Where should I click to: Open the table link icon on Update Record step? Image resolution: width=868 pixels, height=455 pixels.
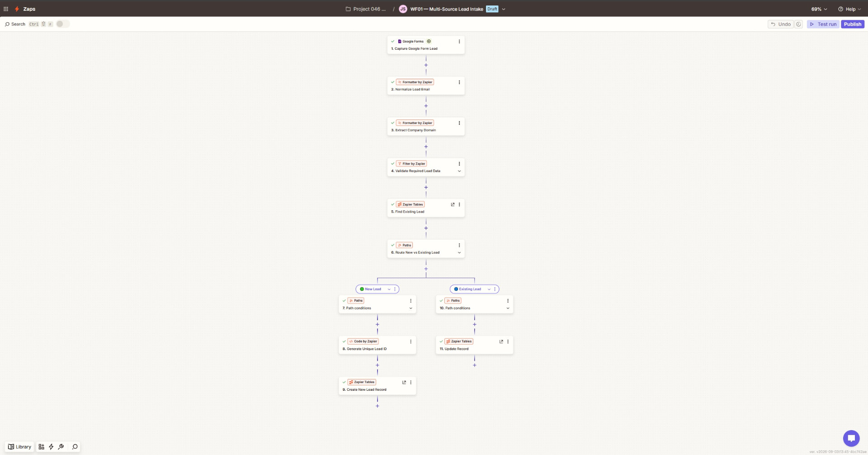(x=501, y=341)
